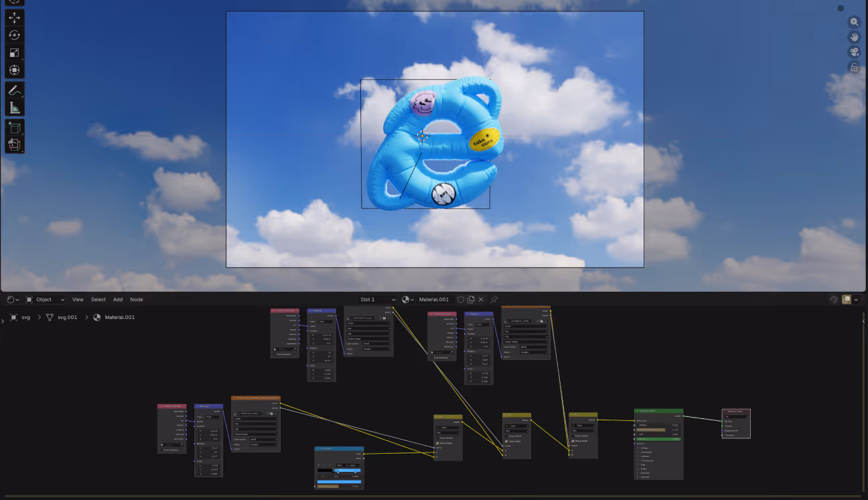Select the Measure tool

[x=15, y=107]
